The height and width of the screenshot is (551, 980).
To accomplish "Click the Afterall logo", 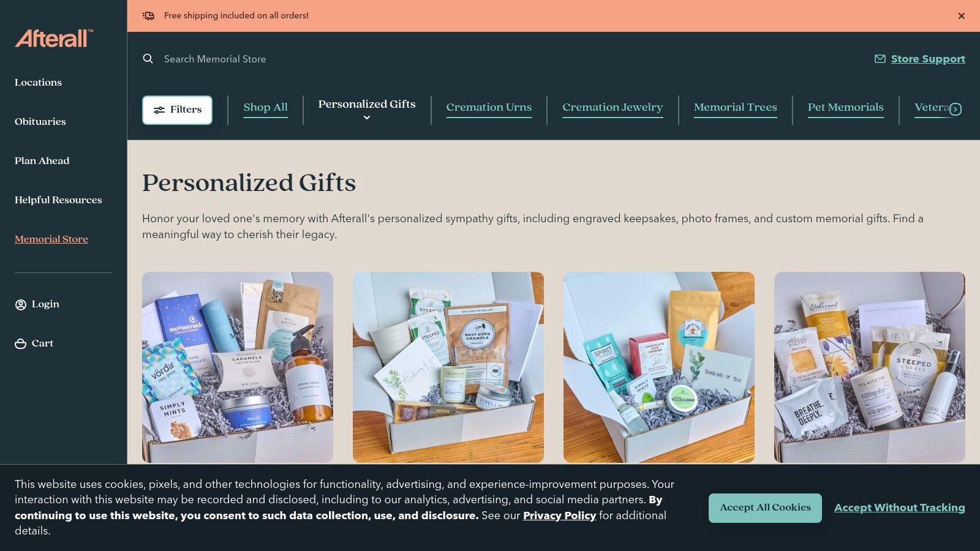I will 54,39.
